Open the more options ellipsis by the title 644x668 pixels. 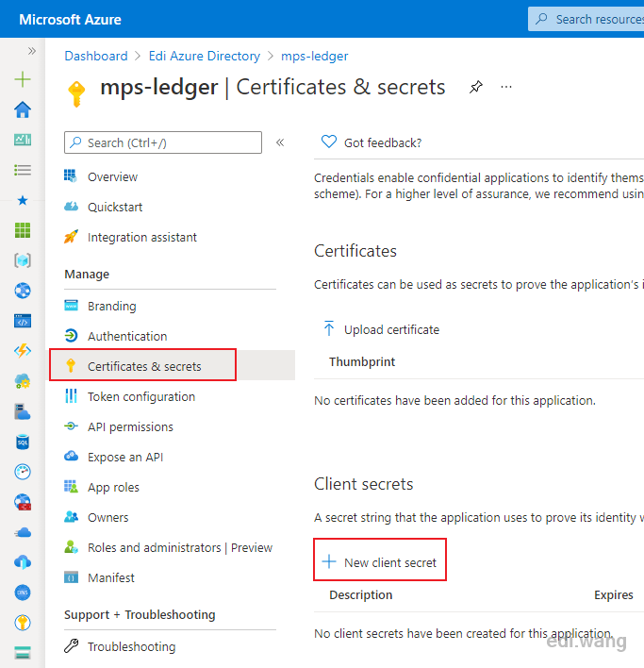(x=506, y=87)
